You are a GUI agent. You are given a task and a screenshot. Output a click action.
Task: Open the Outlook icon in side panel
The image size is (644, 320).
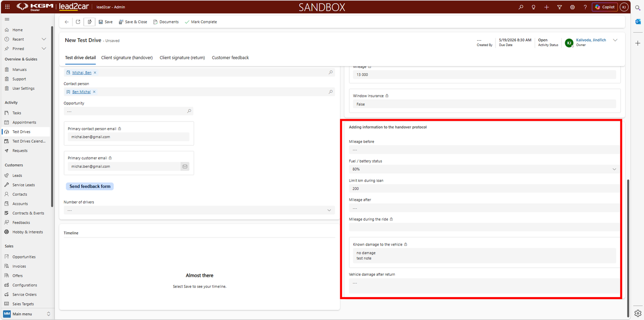pyautogui.click(x=638, y=22)
